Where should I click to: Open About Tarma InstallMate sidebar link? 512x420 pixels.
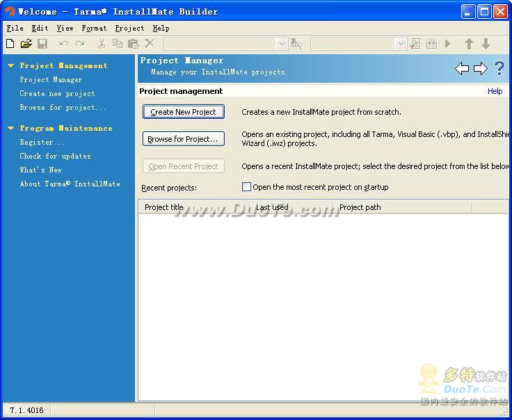coord(70,184)
